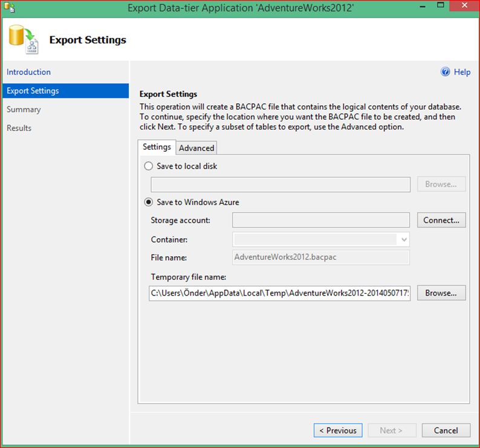The image size is (480, 448).
Task: Click the File name field
Action: 321,257
